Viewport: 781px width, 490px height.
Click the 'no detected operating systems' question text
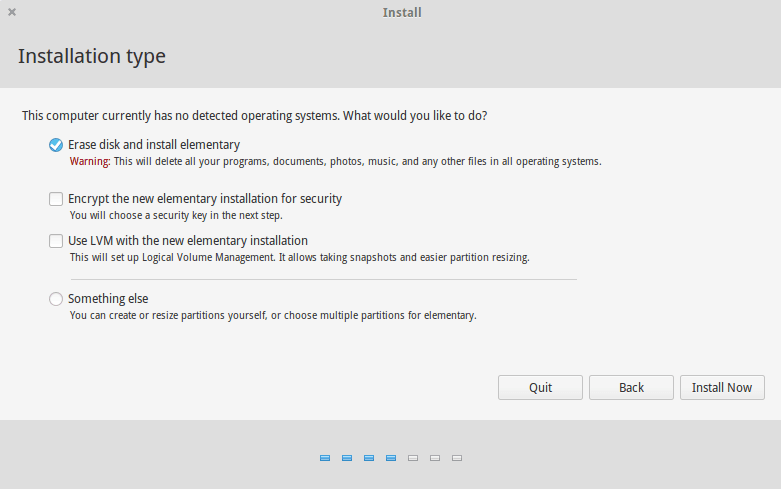pos(254,116)
